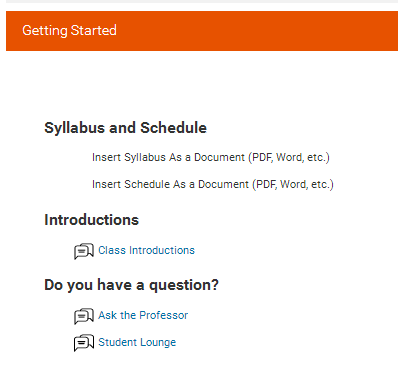
Task: Visit the Student Lounge forum link
Action: (137, 342)
